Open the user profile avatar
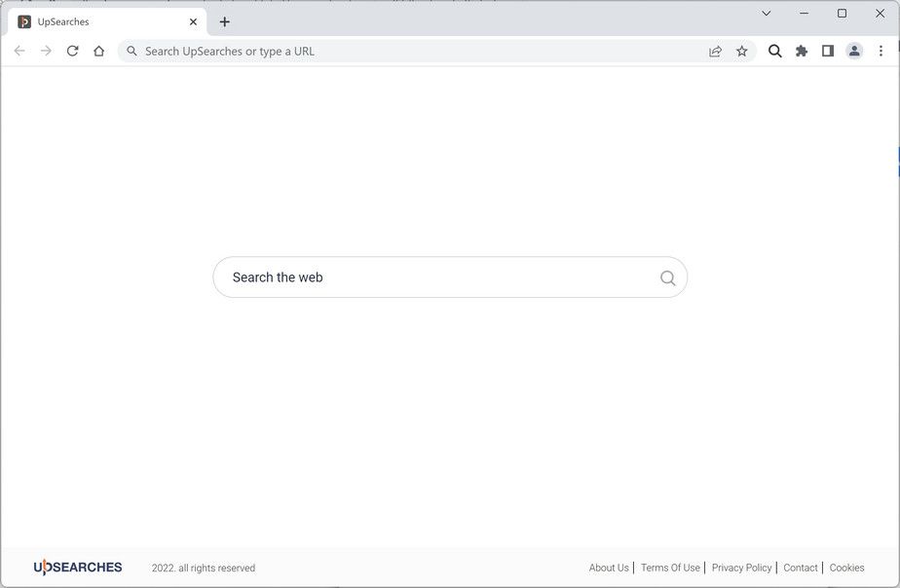 854,51
